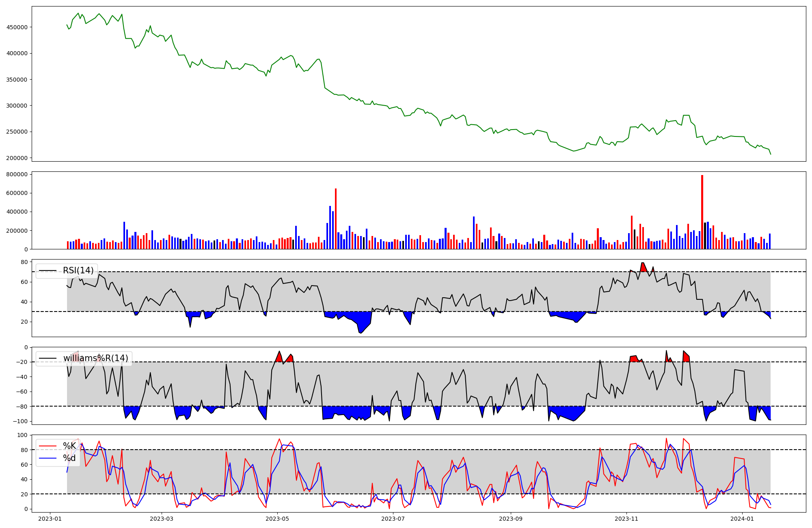Click the RSI(14) legend label
Screen dimensions: 812x528
[x=78, y=270]
